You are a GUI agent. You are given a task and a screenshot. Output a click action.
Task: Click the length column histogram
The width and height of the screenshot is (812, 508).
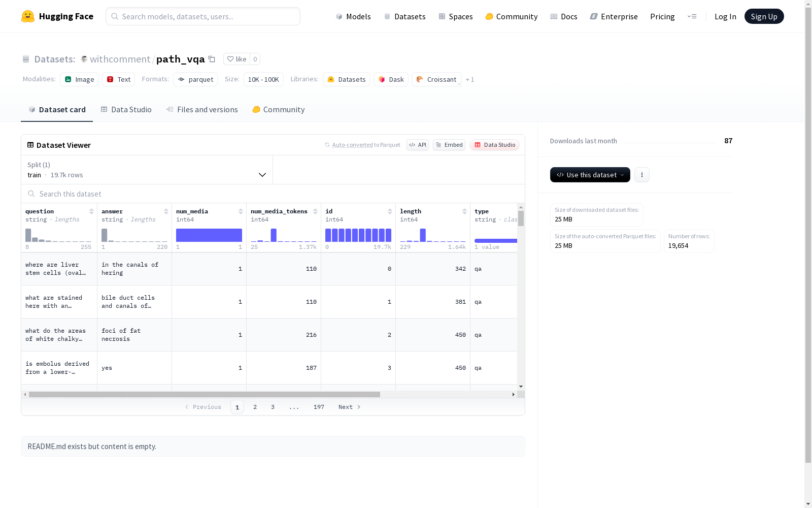(433, 235)
